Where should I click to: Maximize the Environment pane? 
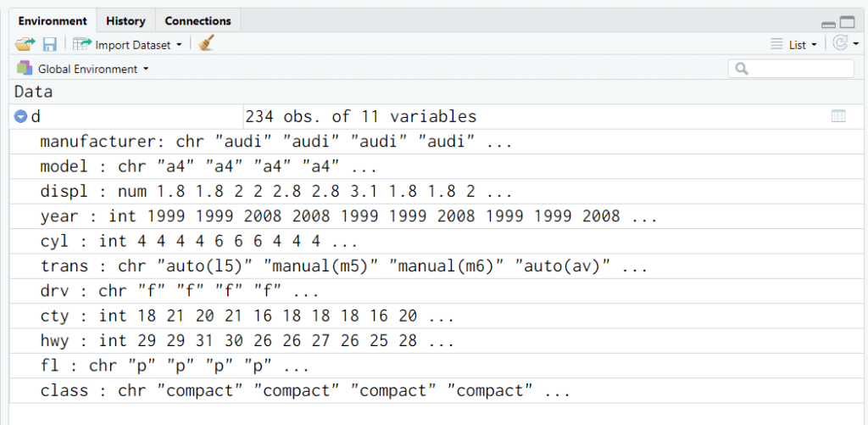pyautogui.click(x=848, y=23)
